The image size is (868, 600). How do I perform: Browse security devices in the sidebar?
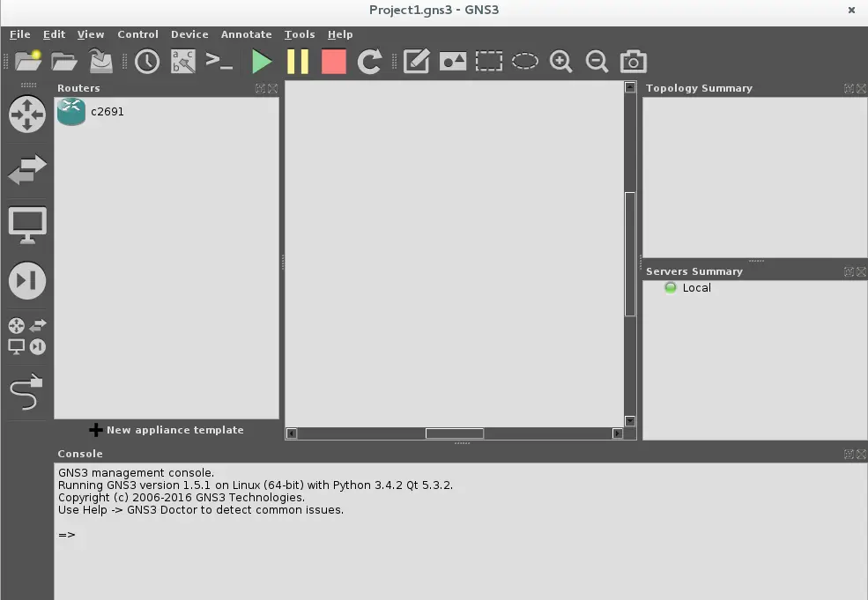(x=27, y=280)
